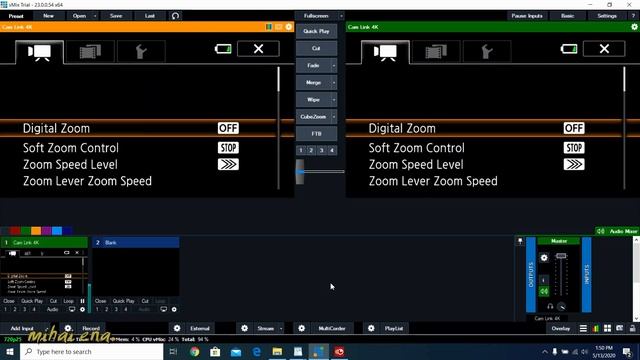
Task: Click the Windows Start button
Action: pyautogui.click(x=10, y=351)
